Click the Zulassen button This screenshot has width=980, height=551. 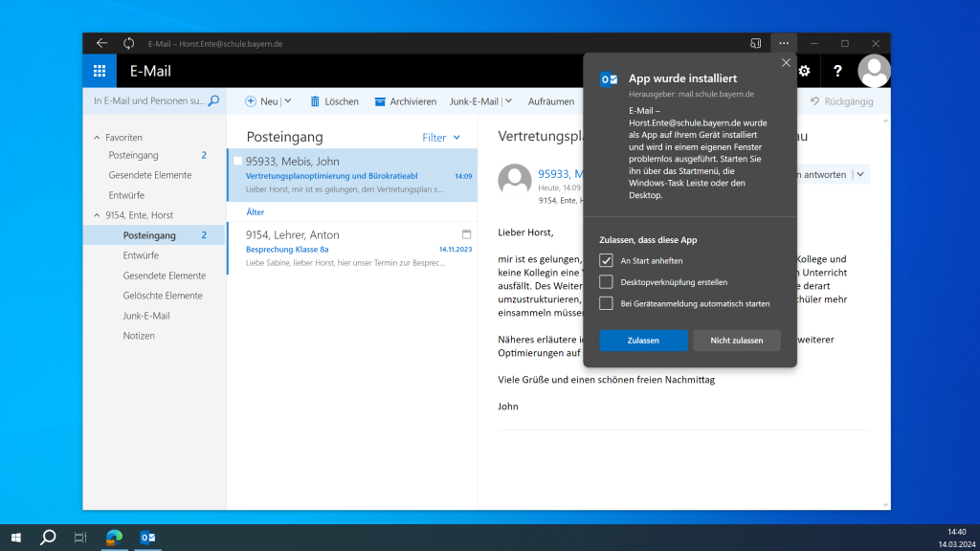point(643,340)
